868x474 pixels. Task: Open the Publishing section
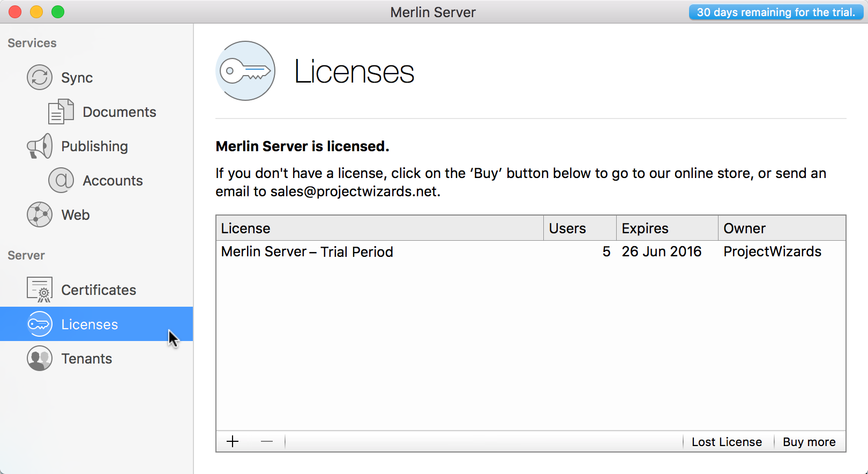tap(96, 146)
